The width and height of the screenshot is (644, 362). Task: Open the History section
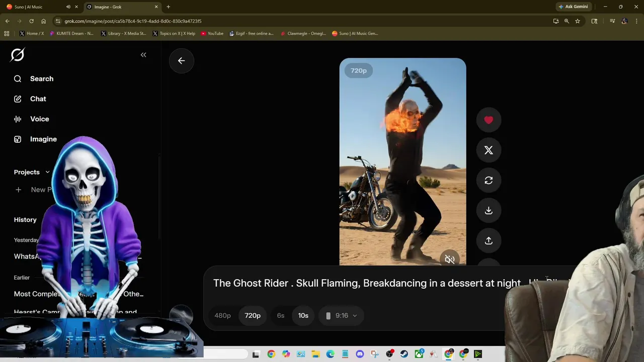pos(25,220)
